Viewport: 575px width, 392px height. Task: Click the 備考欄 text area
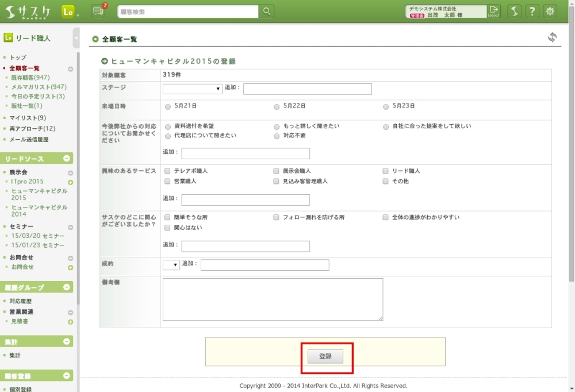tap(273, 299)
